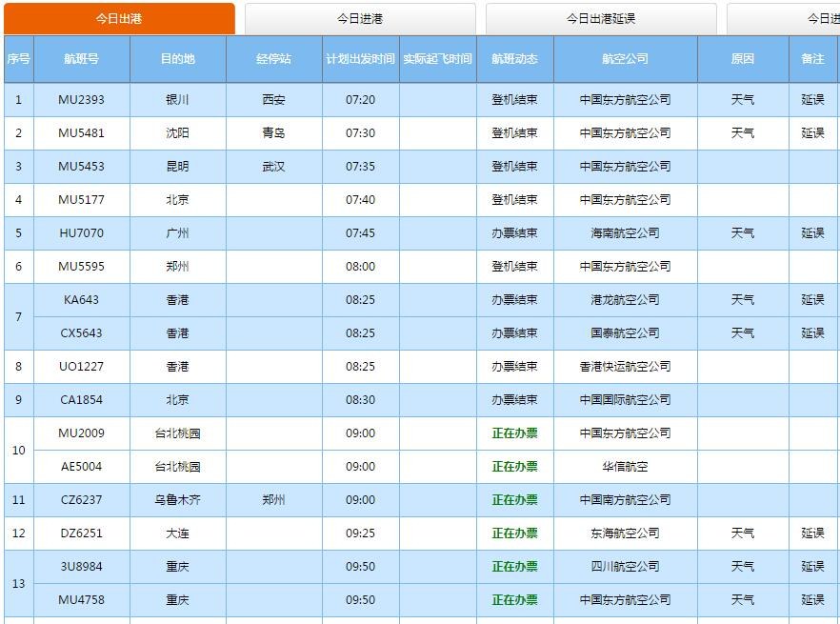
Task: Click 正在办票 status for DZ6251
Action: point(515,533)
